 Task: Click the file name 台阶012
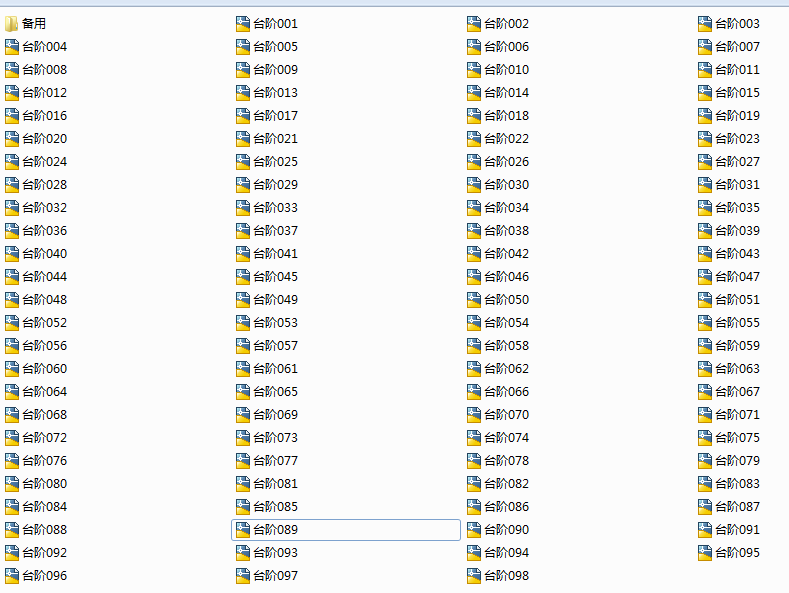[x=44, y=93]
